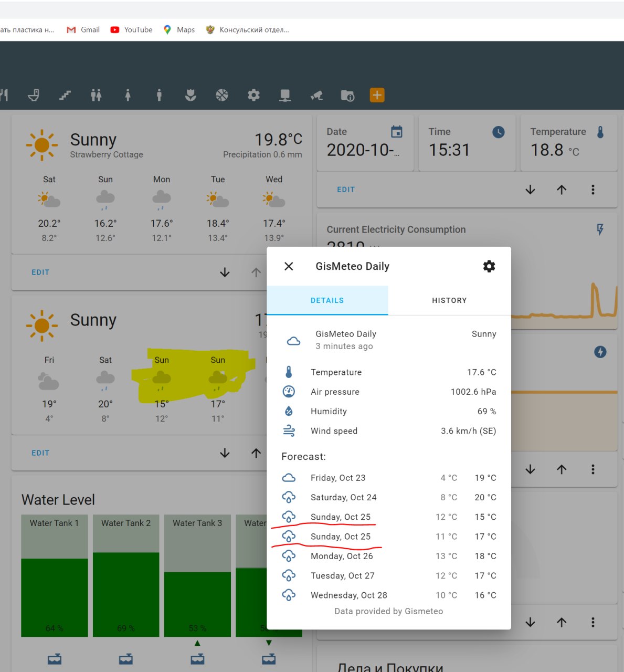The image size is (624, 672).
Task: Click thermometer icon on Temperature card
Action: coord(600,132)
